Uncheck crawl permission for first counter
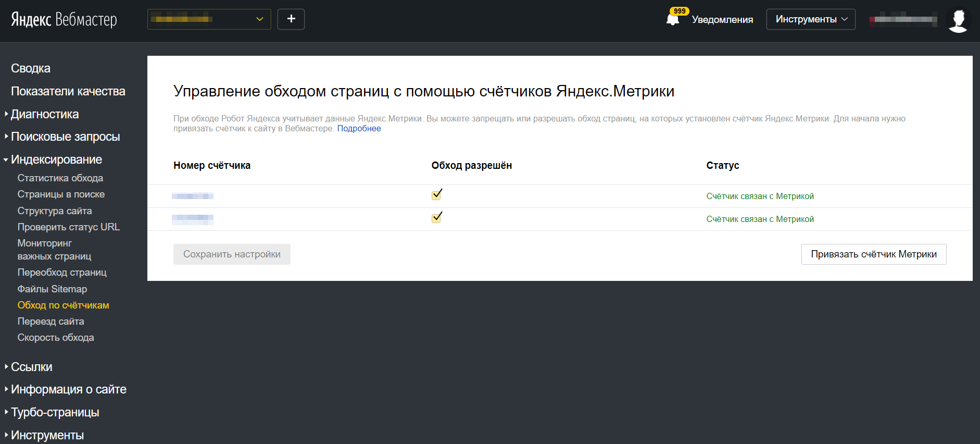This screenshot has height=444, width=980. [436, 195]
